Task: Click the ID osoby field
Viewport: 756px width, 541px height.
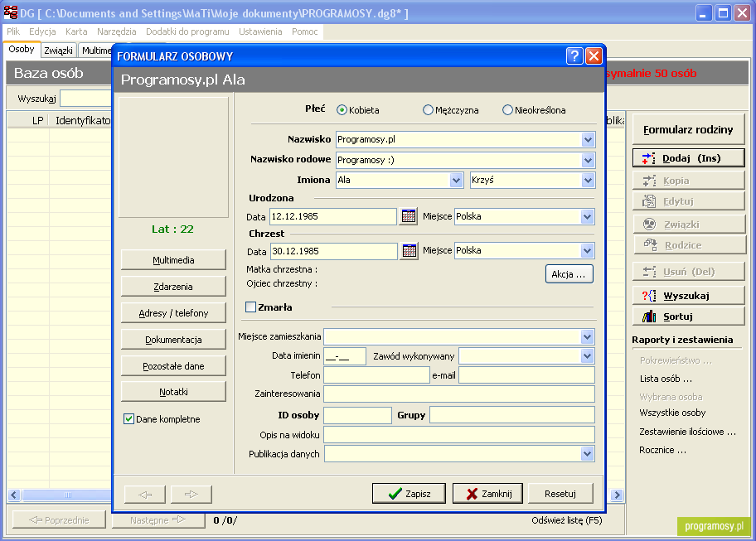Action: click(x=358, y=415)
